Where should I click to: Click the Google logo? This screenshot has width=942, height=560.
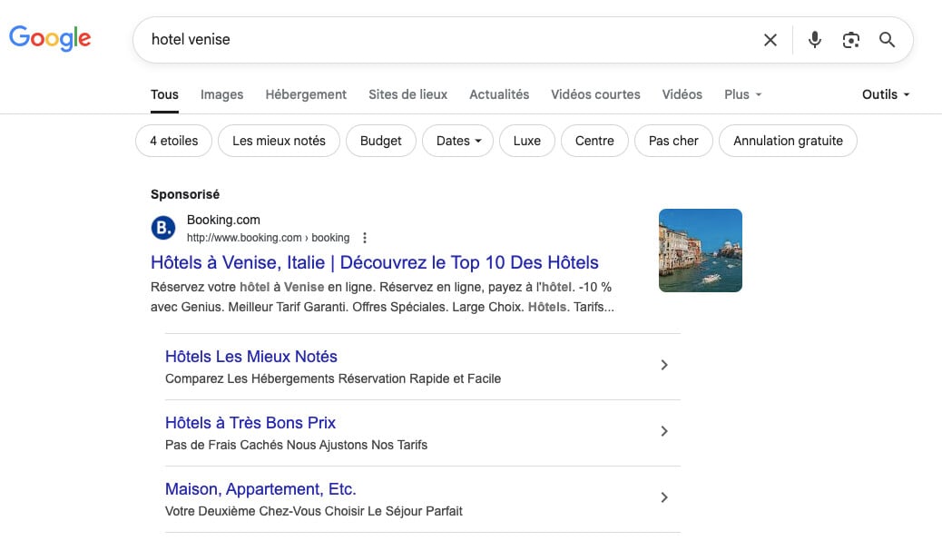[50, 38]
